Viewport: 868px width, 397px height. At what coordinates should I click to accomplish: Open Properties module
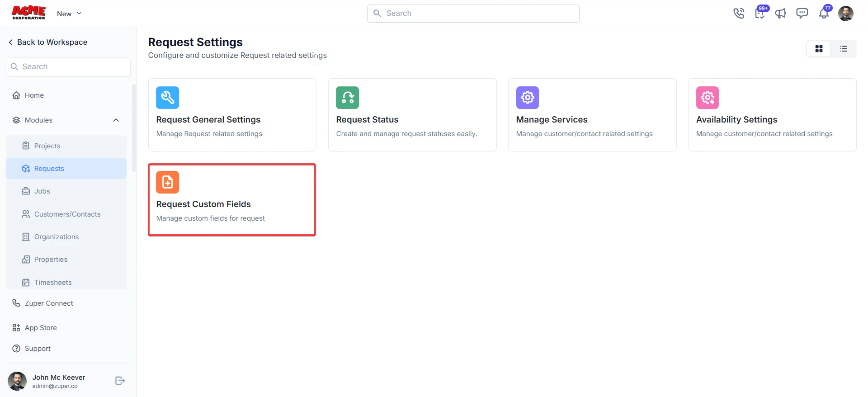[66, 260]
